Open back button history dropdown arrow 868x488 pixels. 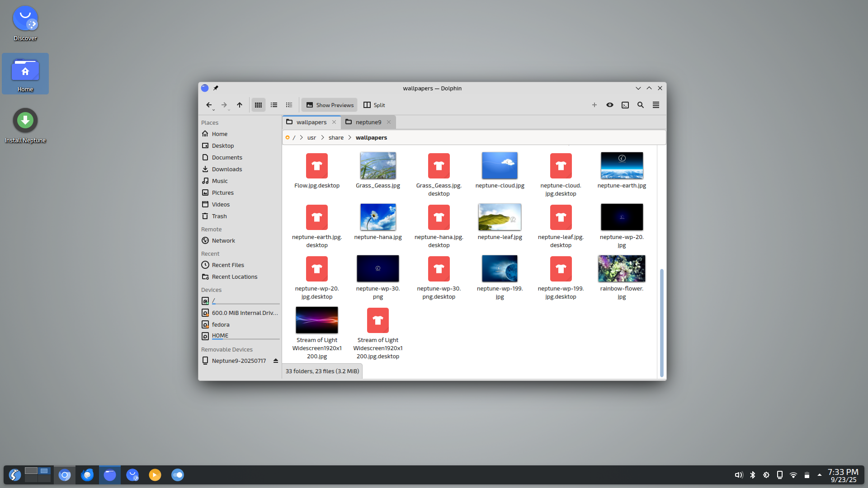click(214, 110)
